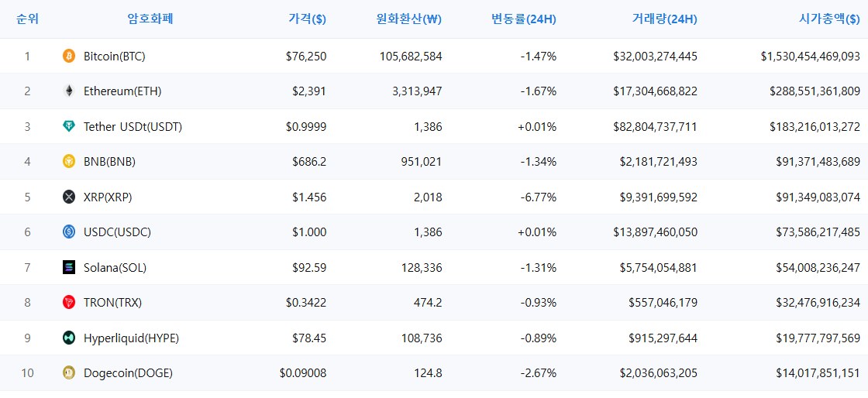Select TRON price $0.3422
The image size is (868, 398).
[306, 302]
